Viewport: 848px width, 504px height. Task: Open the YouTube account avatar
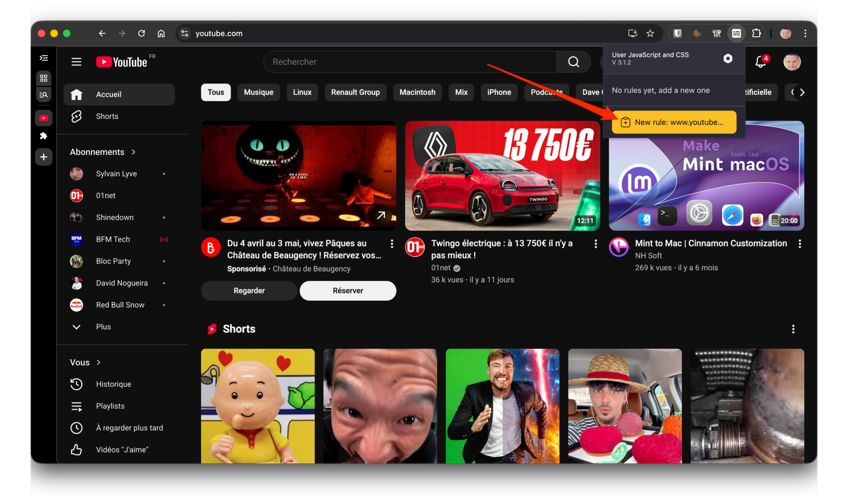pos(792,62)
